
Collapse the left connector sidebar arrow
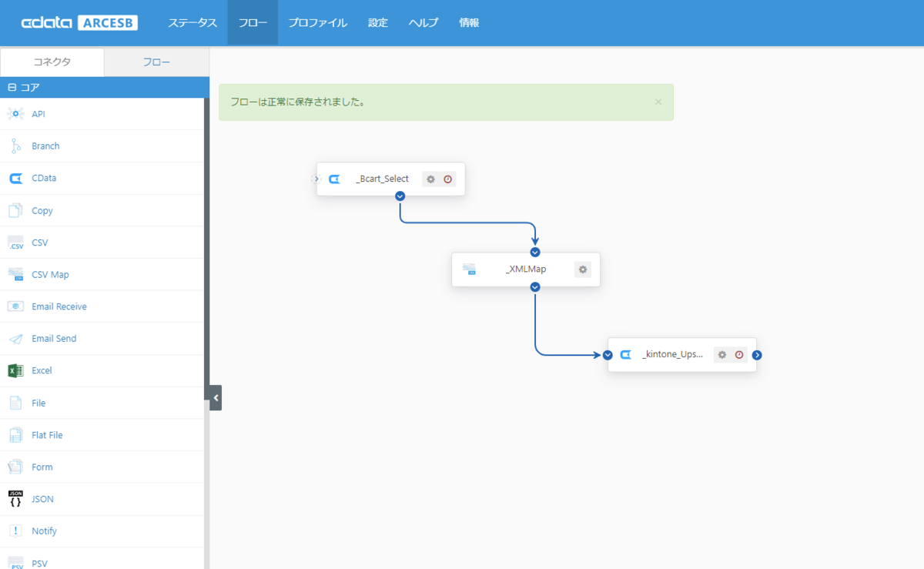pyautogui.click(x=214, y=398)
